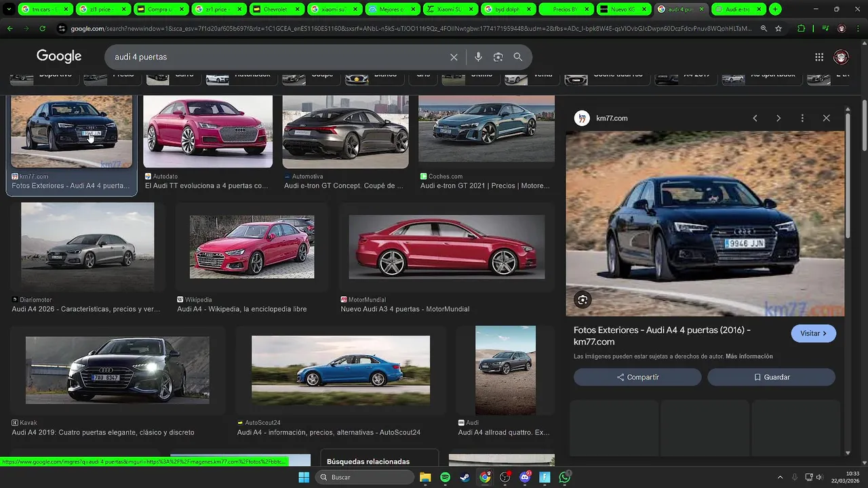The image size is (868, 488).
Task: Open Audi e-tron GT Concept grey thumbnail
Action: tap(345, 131)
